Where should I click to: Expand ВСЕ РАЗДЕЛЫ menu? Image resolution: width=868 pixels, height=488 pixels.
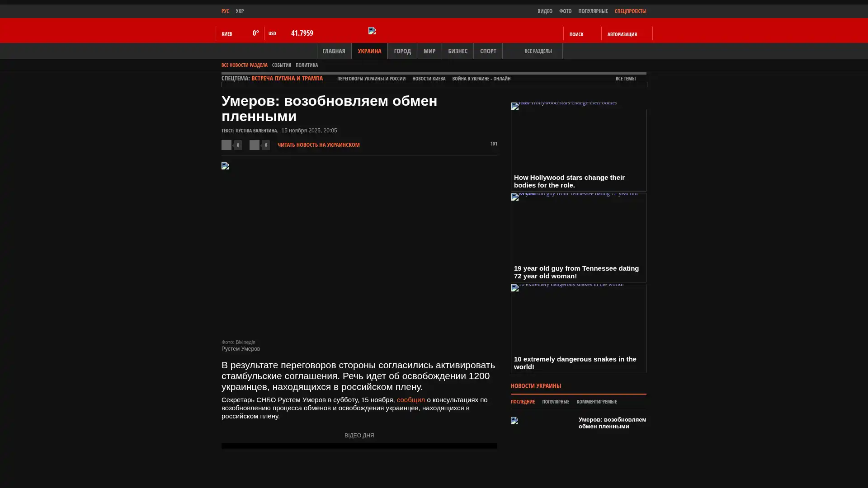538,51
